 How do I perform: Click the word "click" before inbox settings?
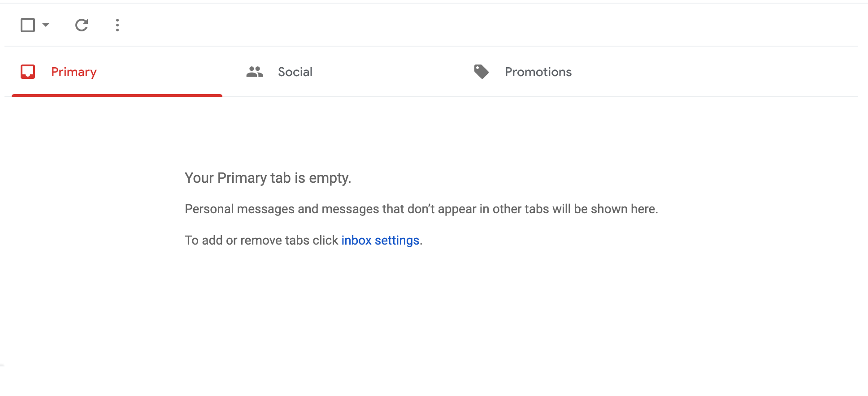pyautogui.click(x=325, y=241)
